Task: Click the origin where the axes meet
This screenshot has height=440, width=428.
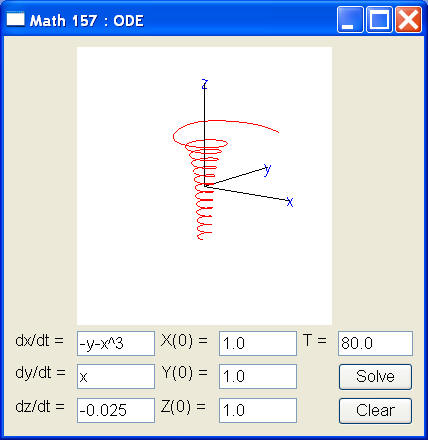Action: 205,186
